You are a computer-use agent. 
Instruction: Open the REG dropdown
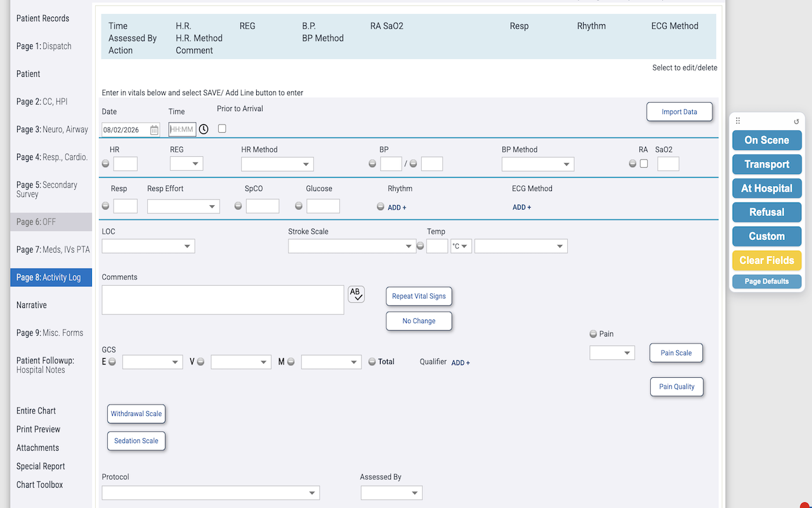[187, 164]
